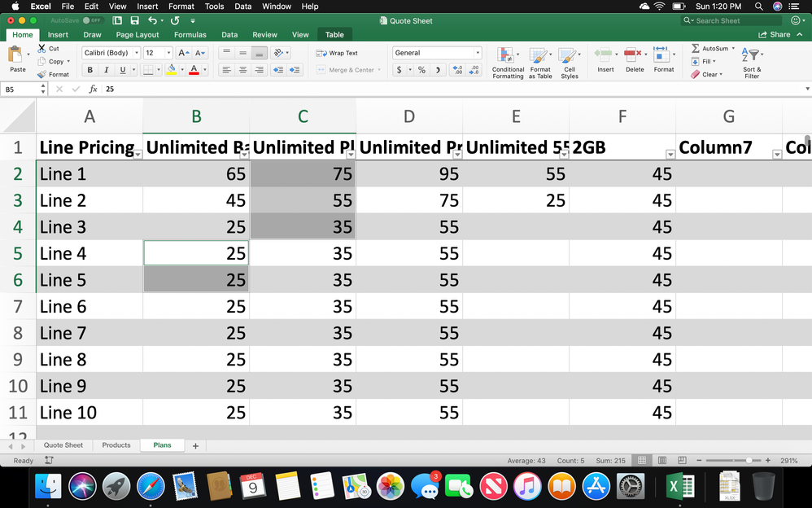Click the Share button
The width and height of the screenshot is (812, 508).
(775, 35)
